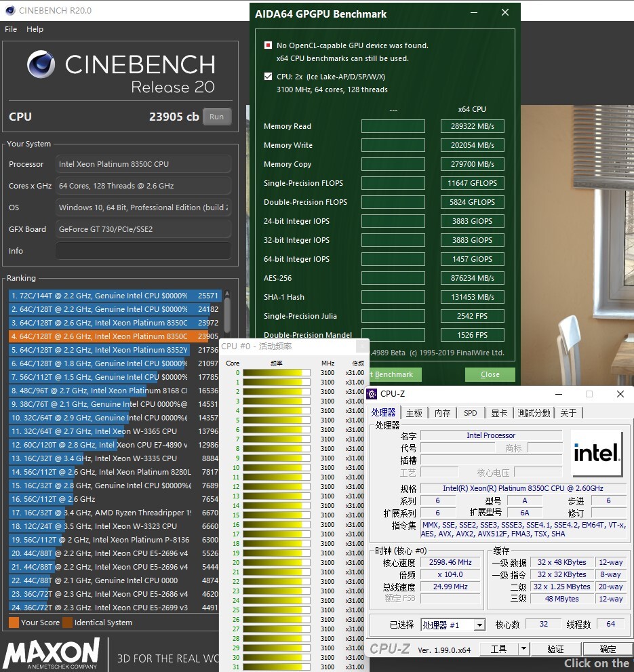
Task: Expand the 工具 tools dropdown arrow
Action: (523, 649)
